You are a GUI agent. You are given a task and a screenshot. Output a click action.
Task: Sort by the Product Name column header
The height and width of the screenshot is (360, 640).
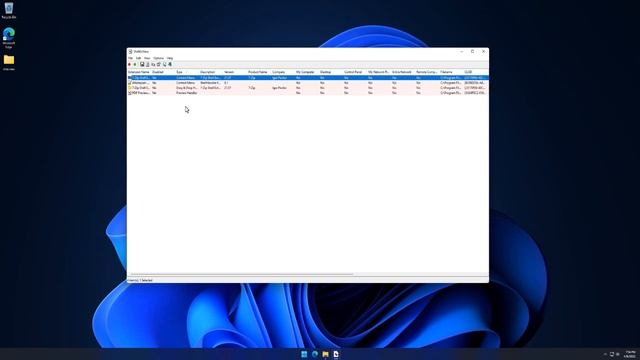pos(260,72)
